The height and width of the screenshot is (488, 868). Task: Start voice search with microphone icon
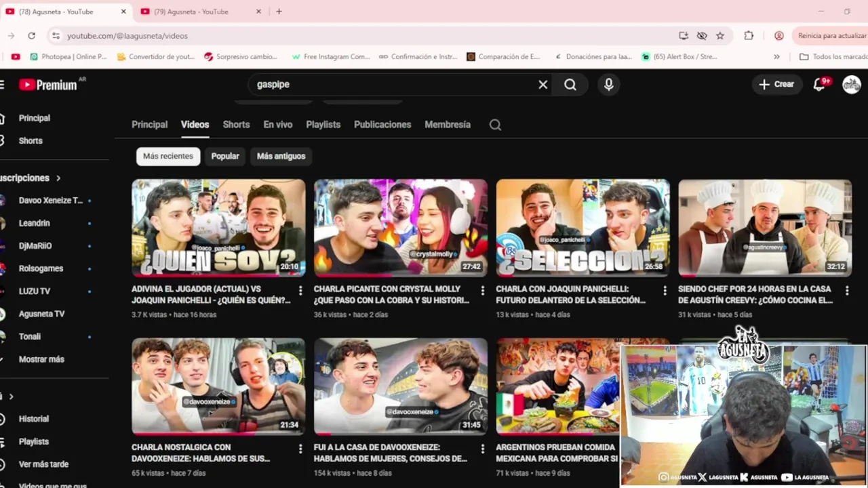pyautogui.click(x=608, y=85)
